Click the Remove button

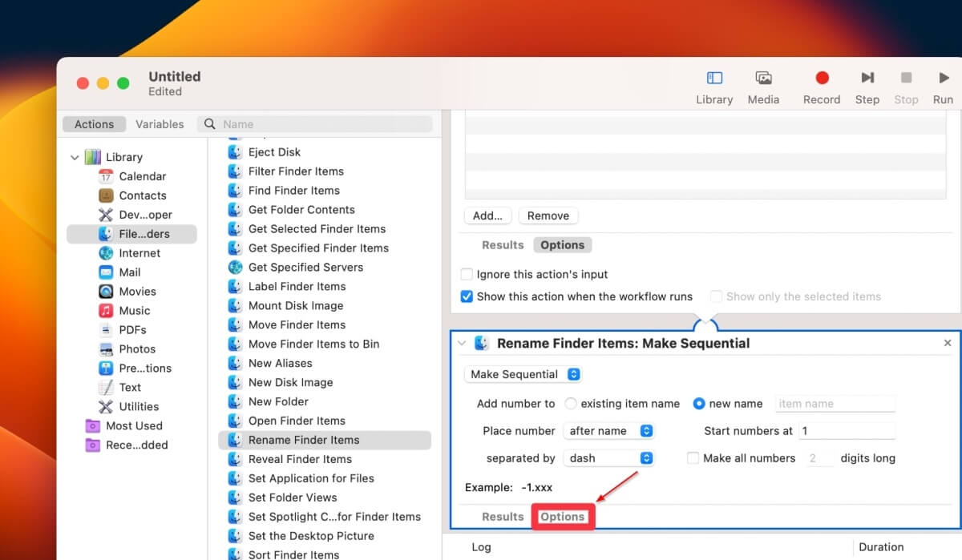tap(548, 216)
